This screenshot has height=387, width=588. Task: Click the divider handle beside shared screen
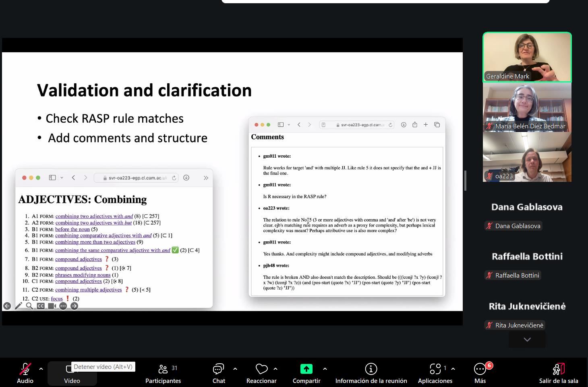tap(465, 181)
